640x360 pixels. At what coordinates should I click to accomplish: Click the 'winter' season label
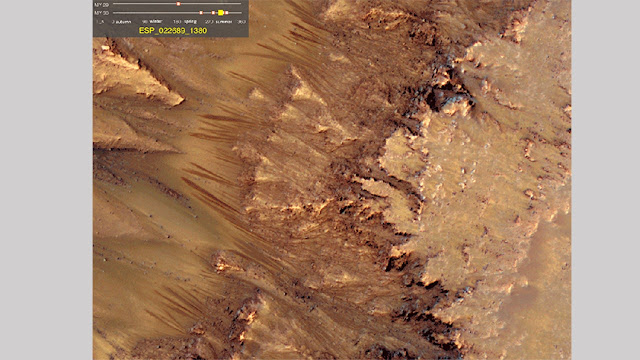click(156, 21)
